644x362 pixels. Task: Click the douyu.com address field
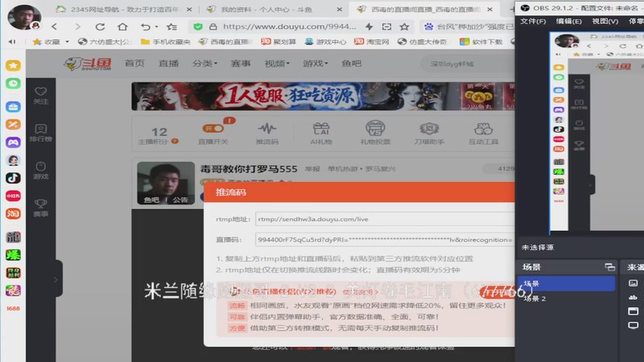(x=290, y=27)
